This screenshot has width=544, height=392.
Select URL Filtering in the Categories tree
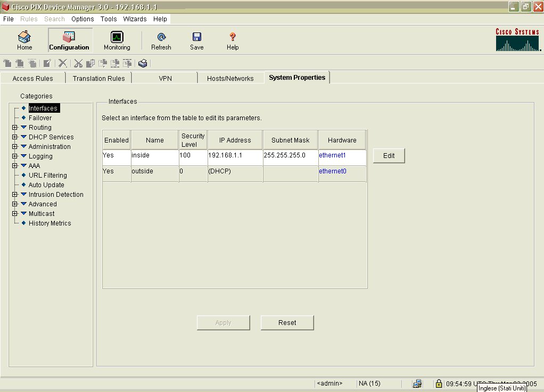click(47, 176)
